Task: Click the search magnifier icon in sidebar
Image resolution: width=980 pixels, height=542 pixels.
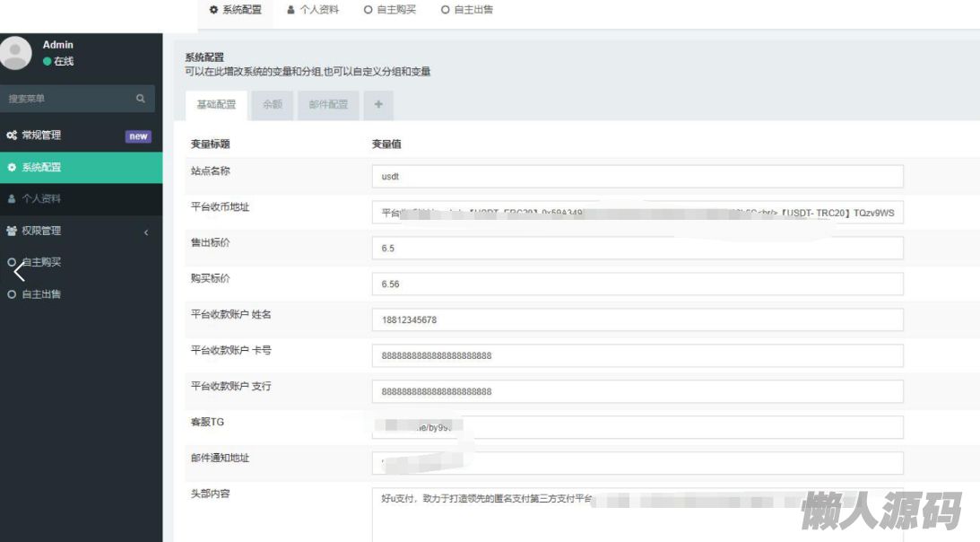Action: click(x=140, y=99)
